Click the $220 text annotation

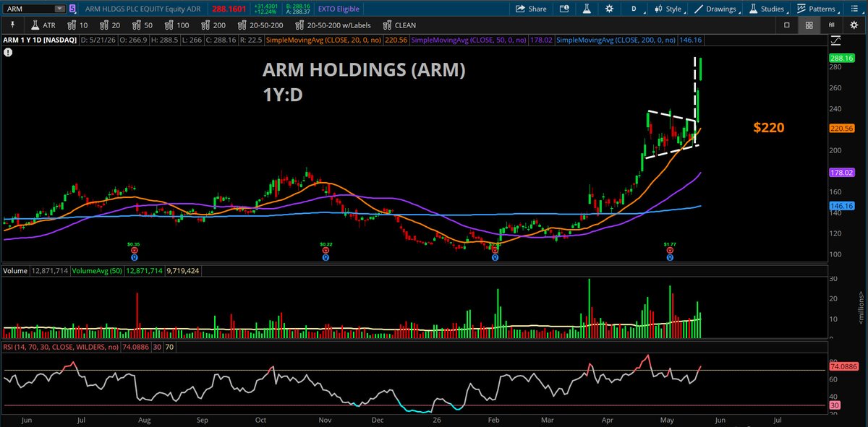click(769, 128)
